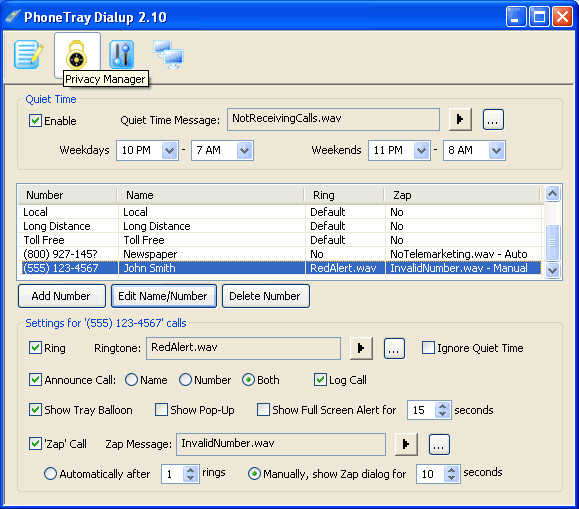Browse for Quiet Time Message file

pyautogui.click(x=493, y=119)
